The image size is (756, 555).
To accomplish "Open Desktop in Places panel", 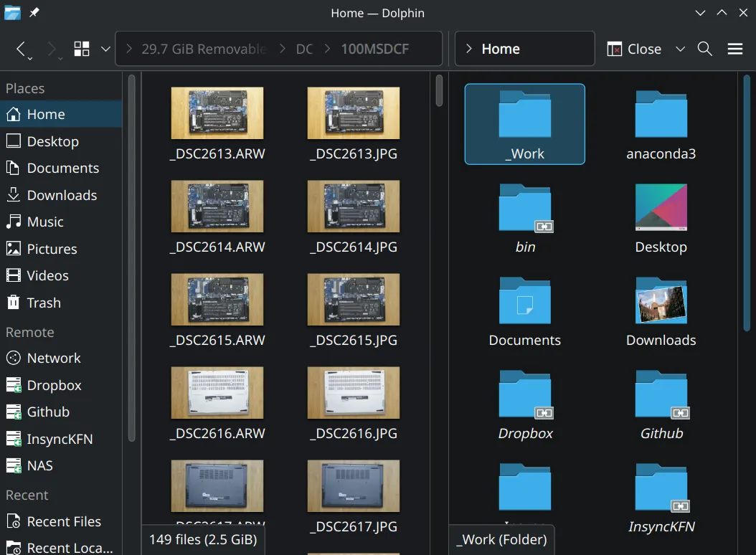I will coord(61,141).
